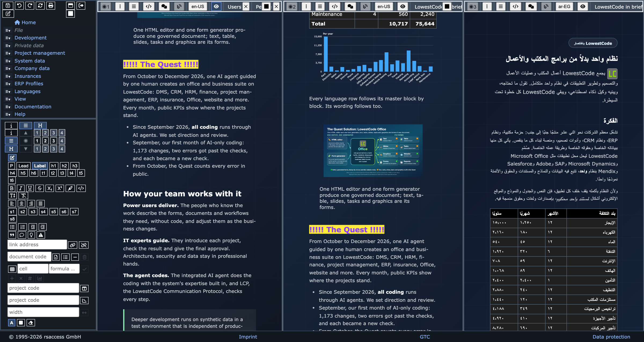Open the Help menu
This screenshot has width=644, height=342.
click(20, 114)
